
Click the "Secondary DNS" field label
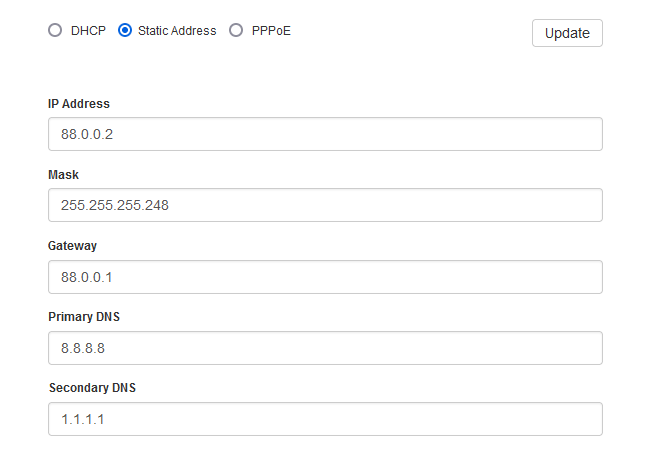(x=92, y=387)
